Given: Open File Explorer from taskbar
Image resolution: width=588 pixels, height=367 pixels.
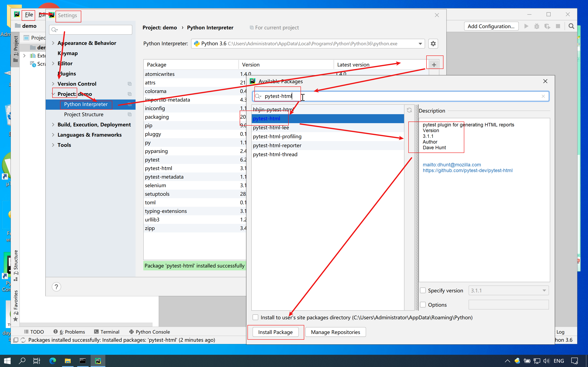Looking at the screenshot, I should 68,361.
